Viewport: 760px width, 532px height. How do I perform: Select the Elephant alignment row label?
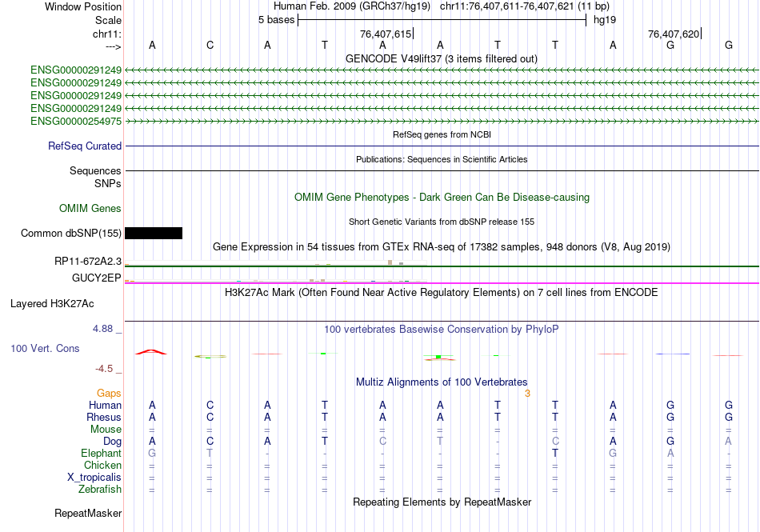tap(102, 453)
